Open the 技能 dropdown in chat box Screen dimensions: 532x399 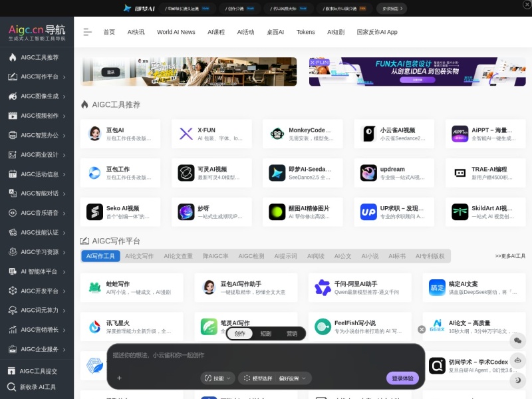(217, 378)
